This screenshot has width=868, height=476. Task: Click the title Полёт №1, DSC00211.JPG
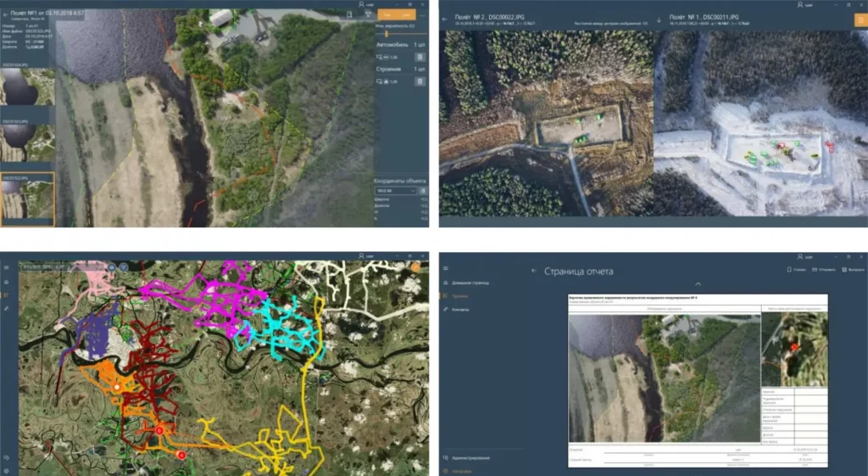pos(704,17)
